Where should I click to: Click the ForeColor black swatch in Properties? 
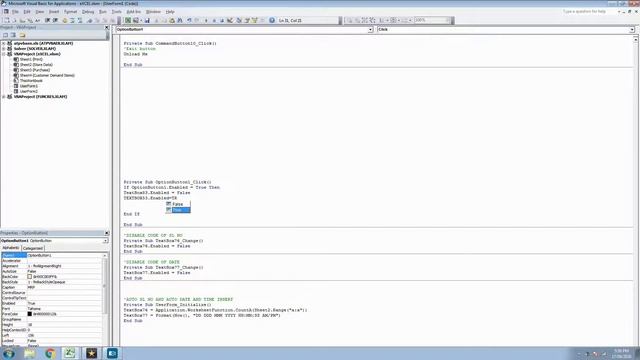30,314
